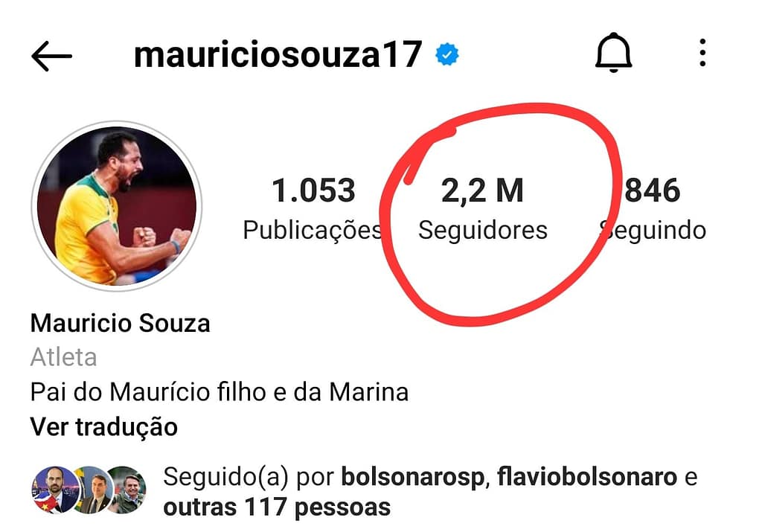Open the notification bell settings
Image resolution: width=762 pixels, height=532 pixels.
point(614,53)
